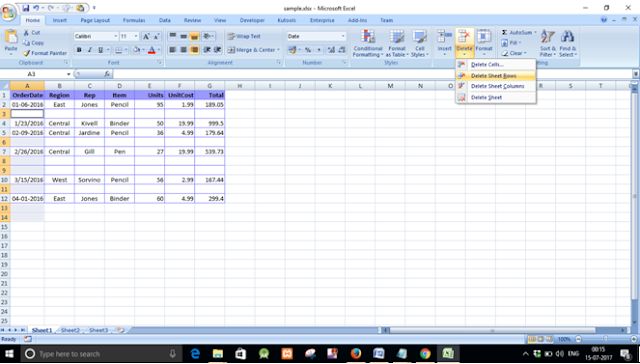Toggle underline formatting
640x364 pixels.
click(x=100, y=50)
